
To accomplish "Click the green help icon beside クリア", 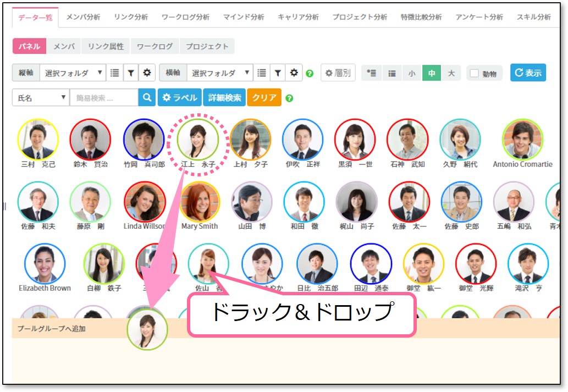I will 289,98.
